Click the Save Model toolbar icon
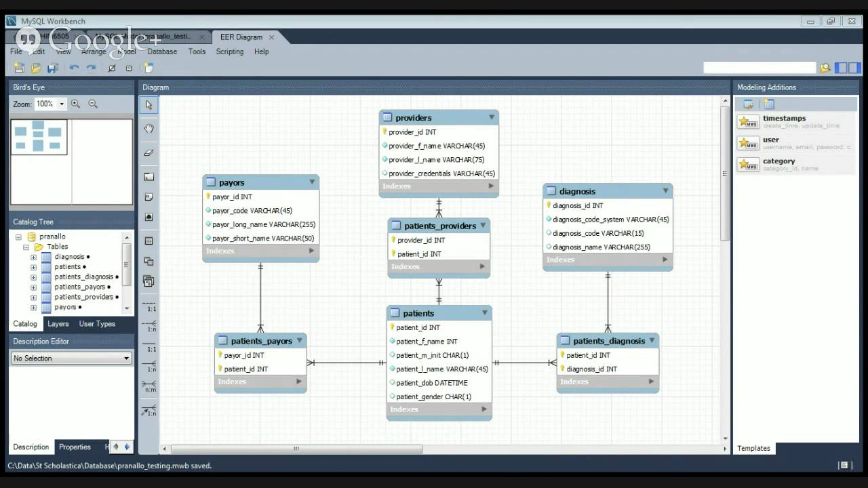The width and height of the screenshot is (868, 488). 52,68
